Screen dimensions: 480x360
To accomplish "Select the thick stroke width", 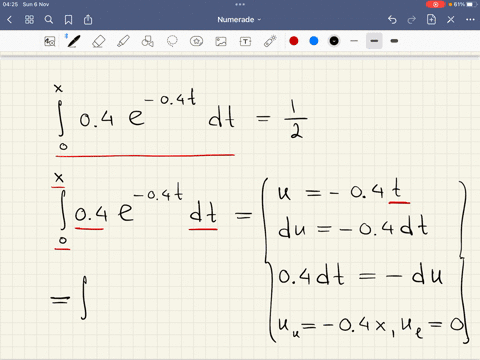I will tap(394, 41).
